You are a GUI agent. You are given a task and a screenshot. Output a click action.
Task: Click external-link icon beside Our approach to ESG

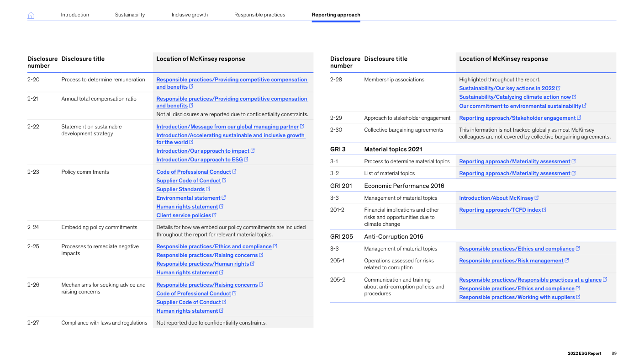click(x=246, y=159)
